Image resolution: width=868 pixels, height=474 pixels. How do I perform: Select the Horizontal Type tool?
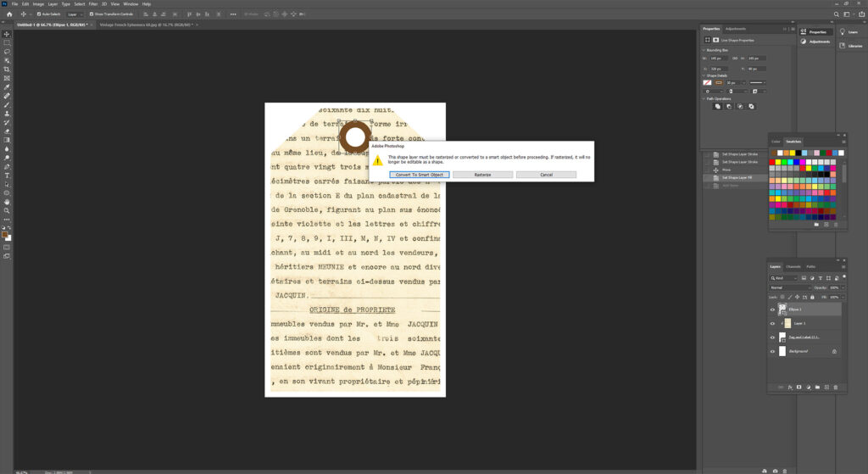(7, 176)
